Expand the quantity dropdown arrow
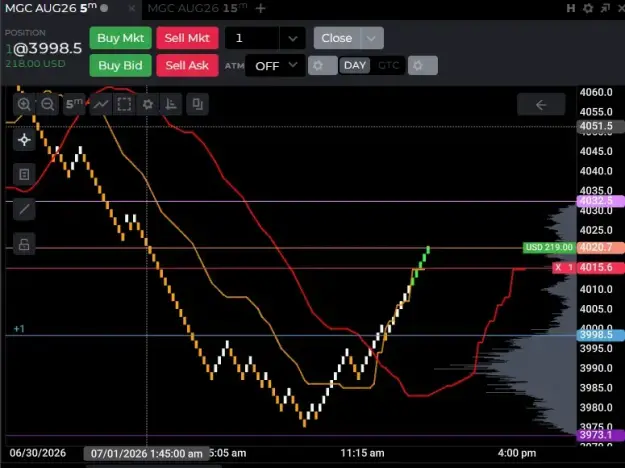The image size is (625, 468). click(x=293, y=38)
